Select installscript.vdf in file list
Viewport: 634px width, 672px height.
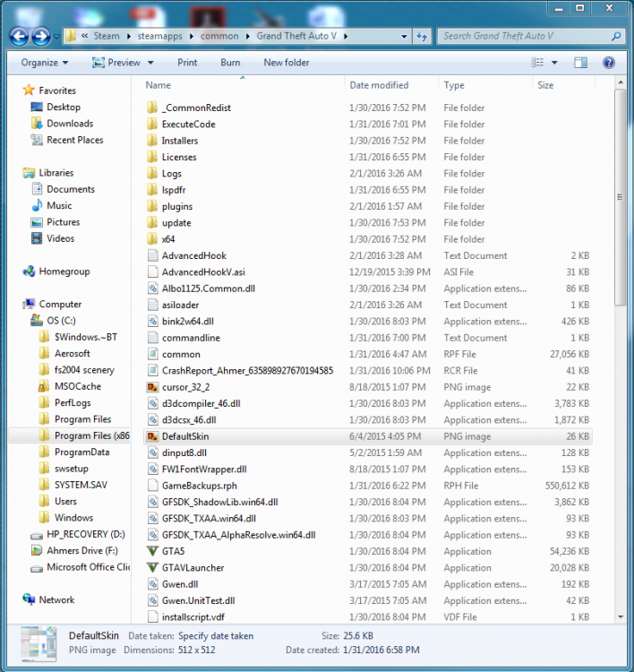[x=368, y=616]
